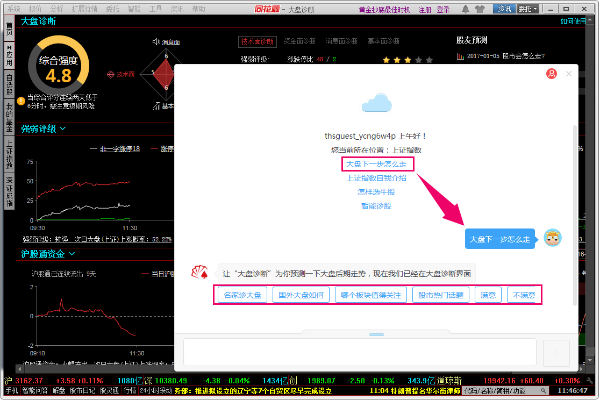Click the 满意 feedback button
The image size is (600, 400).
(488, 295)
